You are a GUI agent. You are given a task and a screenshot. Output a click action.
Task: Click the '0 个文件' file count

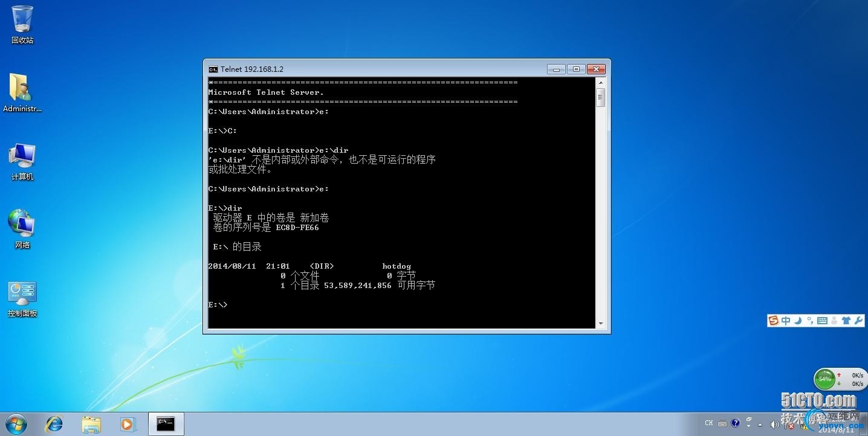point(300,276)
